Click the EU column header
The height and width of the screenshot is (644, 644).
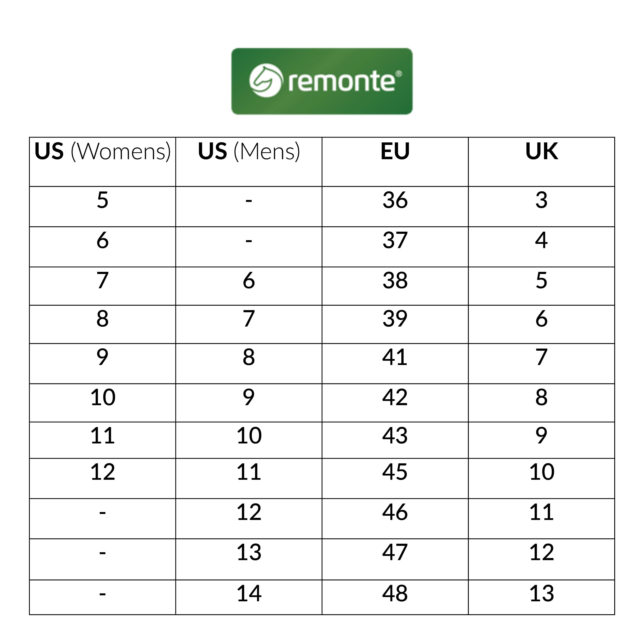[x=395, y=152]
